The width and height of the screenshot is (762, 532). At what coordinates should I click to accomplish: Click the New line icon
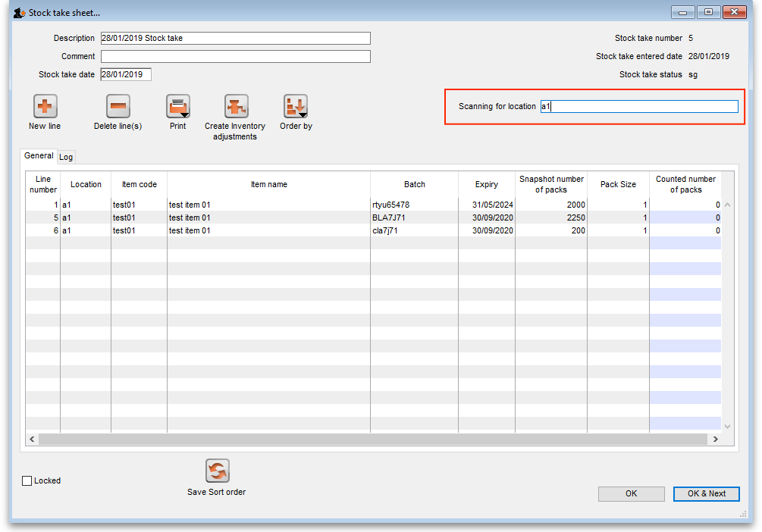point(45,107)
